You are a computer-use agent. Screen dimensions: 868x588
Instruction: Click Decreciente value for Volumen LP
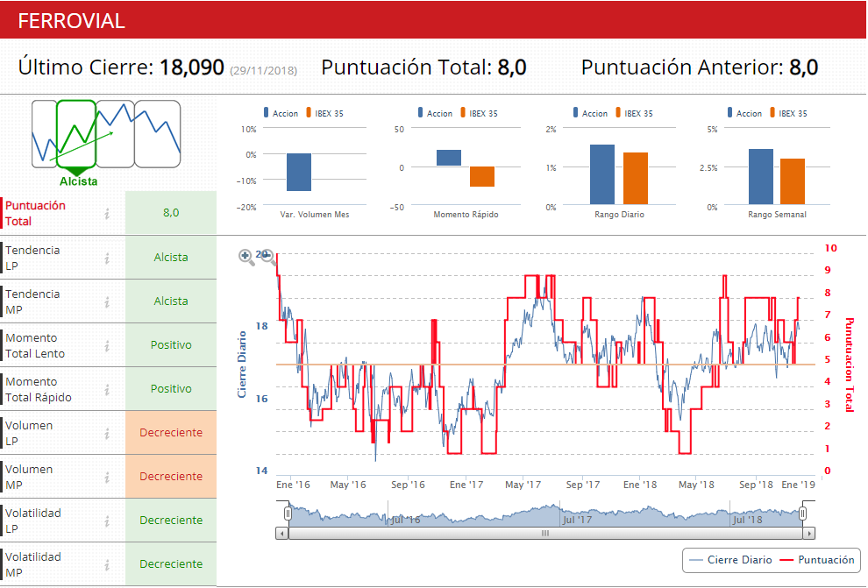tap(171, 433)
